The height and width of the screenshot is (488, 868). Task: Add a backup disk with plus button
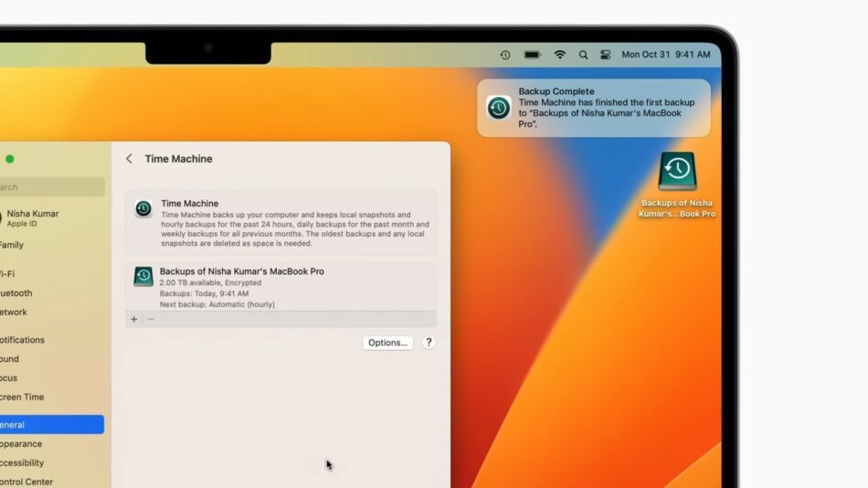coord(134,319)
